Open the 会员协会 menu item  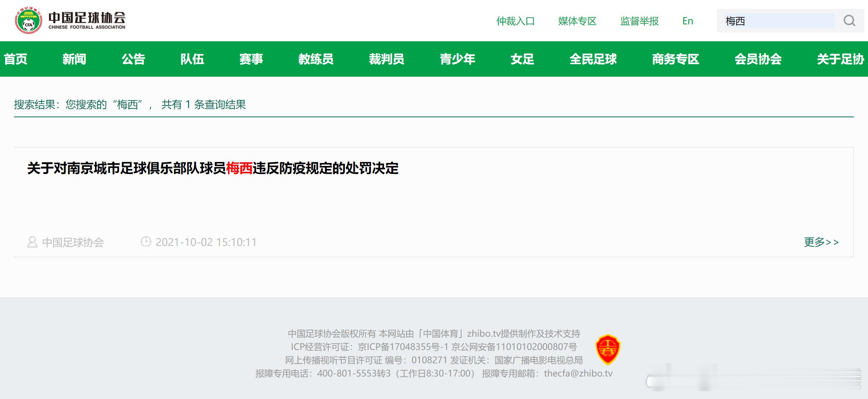pos(758,59)
